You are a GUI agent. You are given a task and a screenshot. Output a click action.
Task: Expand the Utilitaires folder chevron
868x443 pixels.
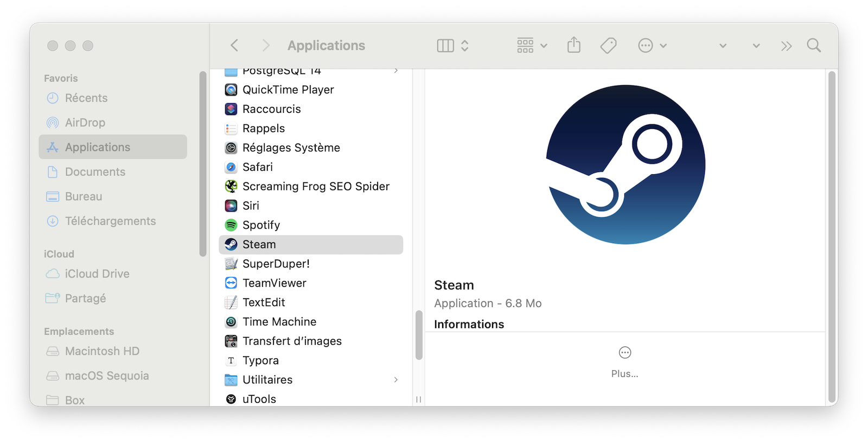coord(396,380)
